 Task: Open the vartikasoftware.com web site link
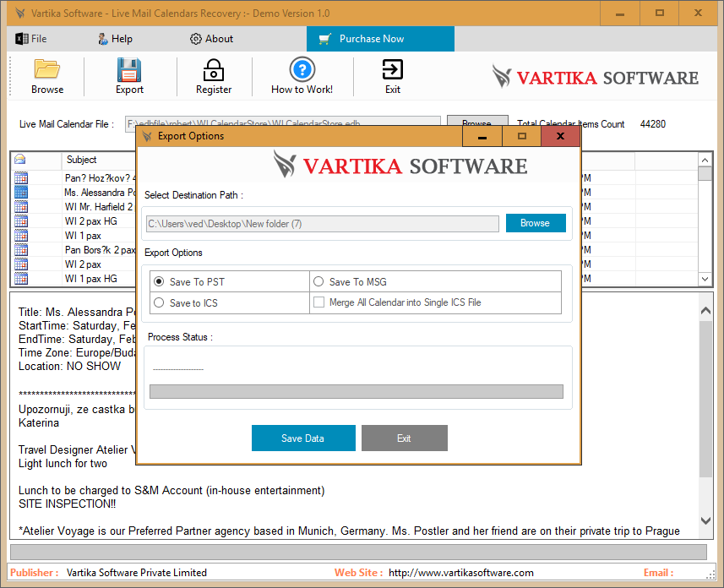tap(460, 573)
